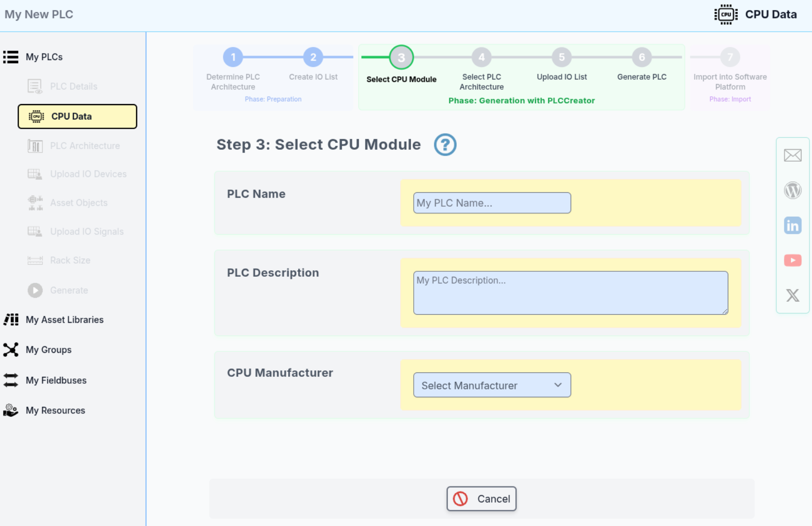Image resolution: width=812 pixels, height=526 pixels.
Task: Go to My Groups
Action: [48, 350]
